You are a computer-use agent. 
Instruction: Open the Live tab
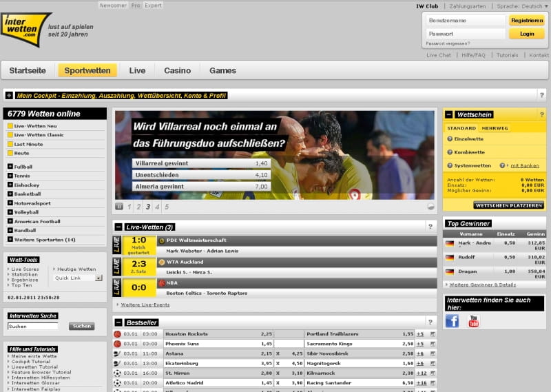click(137, 70)
